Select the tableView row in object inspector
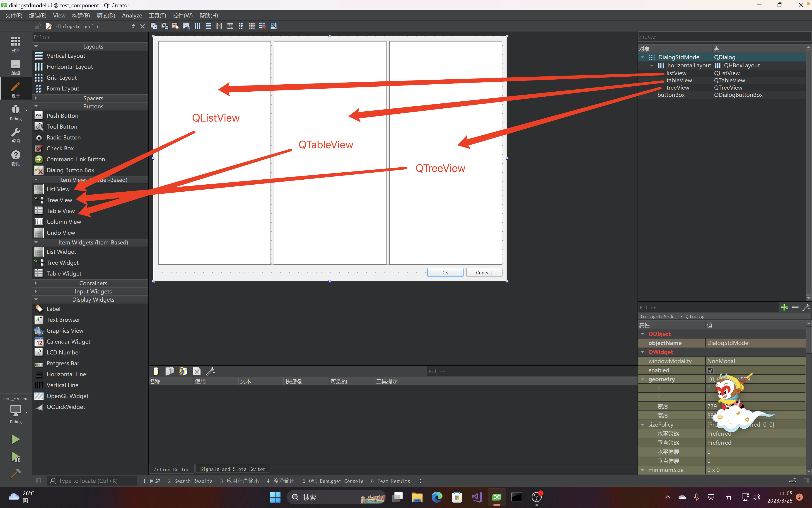Image resolution: width=812 pixels, height=508 pixels. [x=721, y=80]
